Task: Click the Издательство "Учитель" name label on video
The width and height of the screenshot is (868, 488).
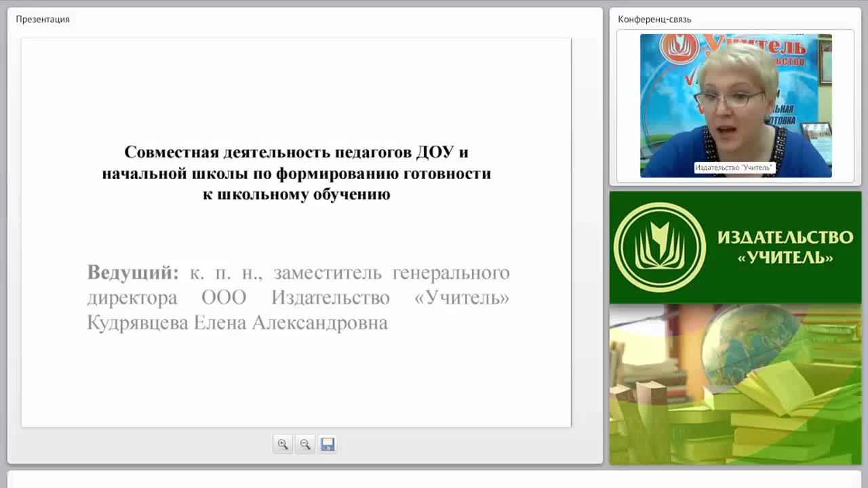Action: coord(734,167)
